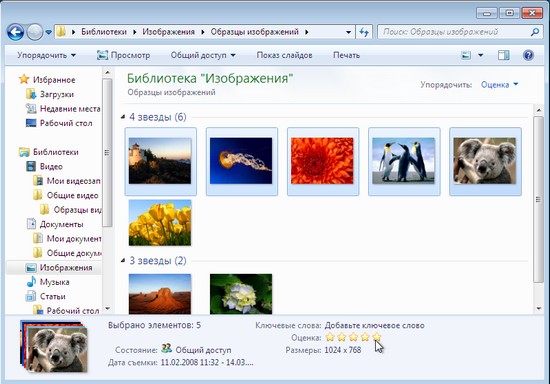Open the Музыка library
Screen dimensions: 550x384
[48, 282]
